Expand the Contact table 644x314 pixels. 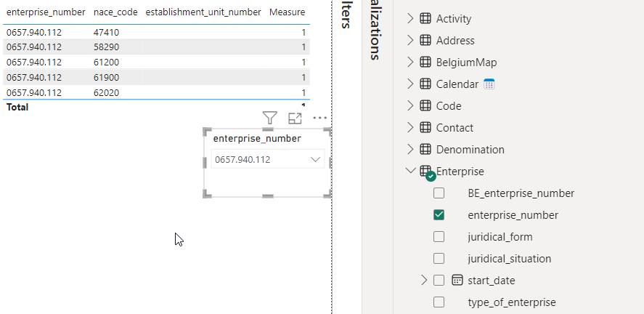tap(410, 127)
